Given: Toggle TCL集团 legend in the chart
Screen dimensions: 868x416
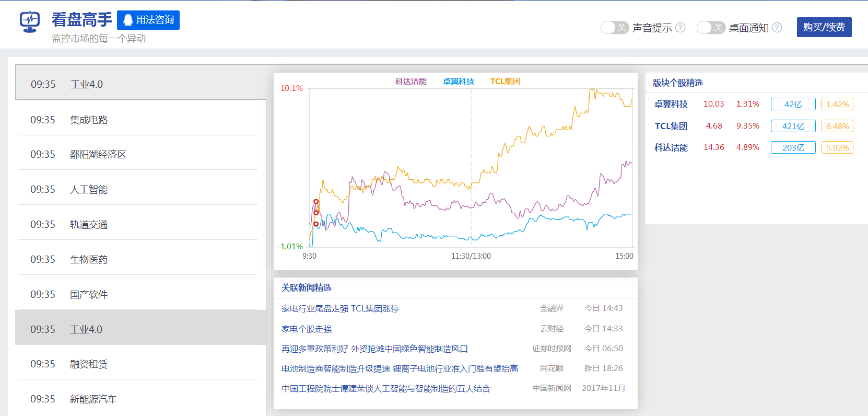Looking at the screenshot, I should [505, 82].
